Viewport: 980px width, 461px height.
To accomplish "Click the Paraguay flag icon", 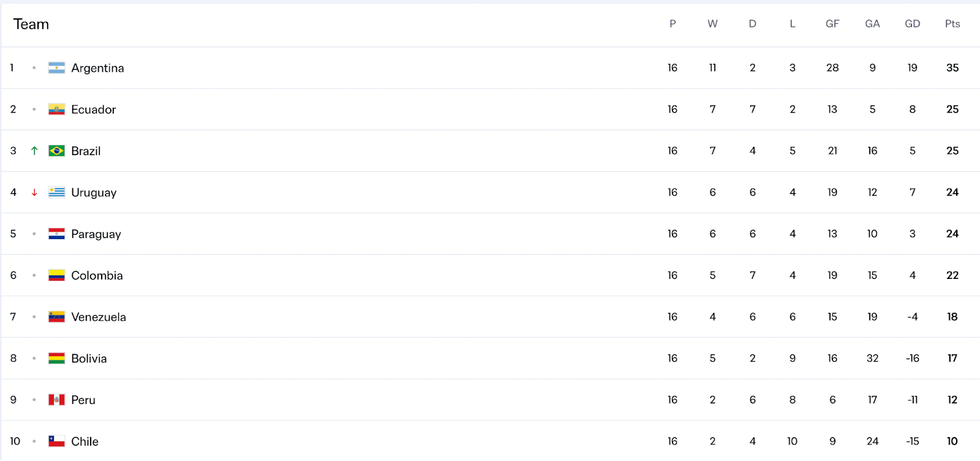I will pos(56,234).
